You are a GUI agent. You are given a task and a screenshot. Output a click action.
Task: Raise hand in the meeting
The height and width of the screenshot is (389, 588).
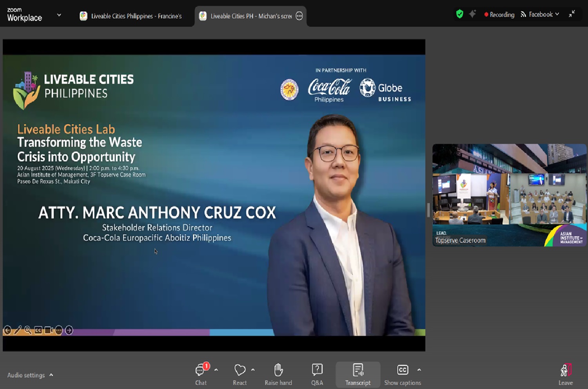point(278,375)
